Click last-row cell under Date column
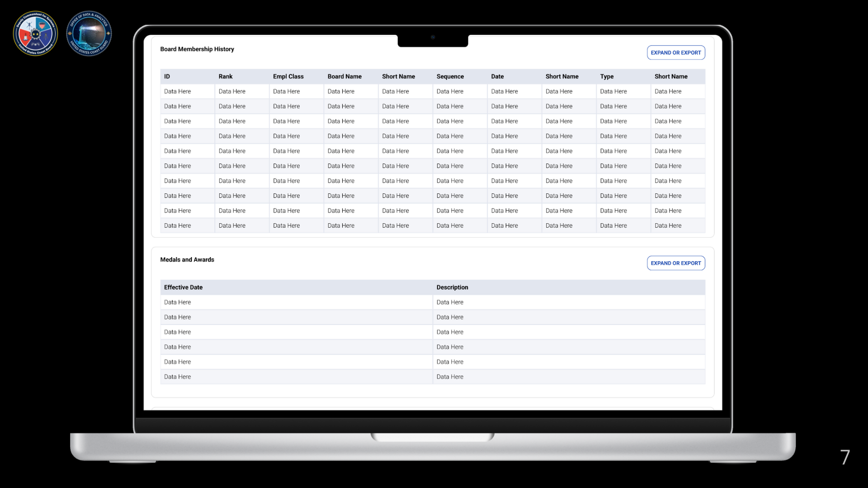Screen dimensions: 868x488 pyautogui.click(x=514, y=225)
